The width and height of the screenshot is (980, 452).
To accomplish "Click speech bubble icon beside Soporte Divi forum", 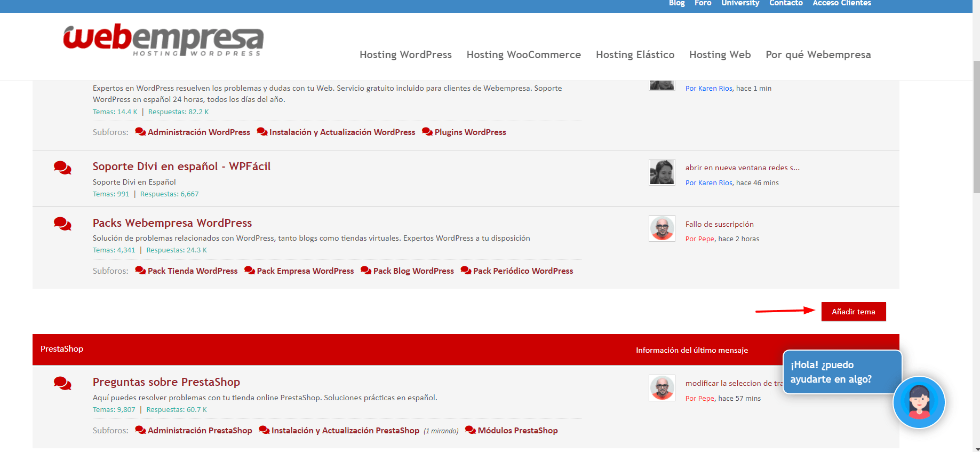I will pyautogui.click(x=62, y=168).
